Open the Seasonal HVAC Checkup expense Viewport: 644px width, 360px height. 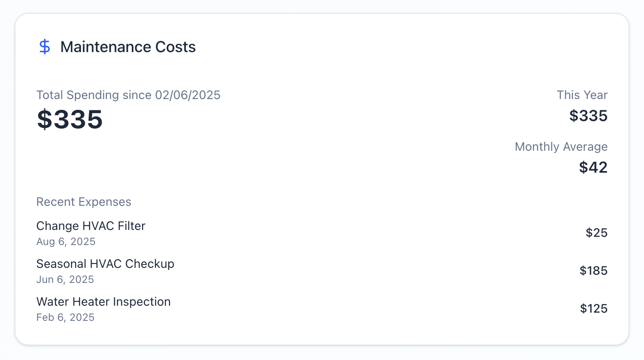coord(105,264)
